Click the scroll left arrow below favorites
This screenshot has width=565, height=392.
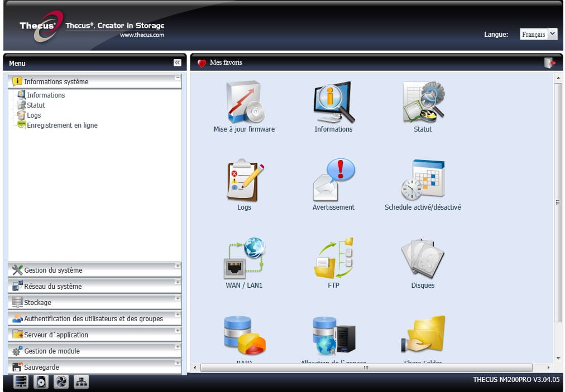click(x=195, y=367)
